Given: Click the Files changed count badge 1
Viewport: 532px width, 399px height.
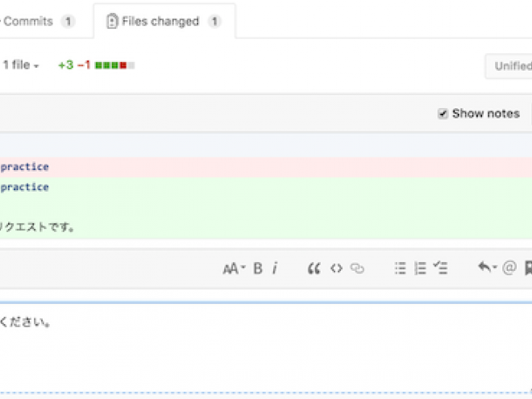Looking at the screenshot, I should (x=214, y=22).
